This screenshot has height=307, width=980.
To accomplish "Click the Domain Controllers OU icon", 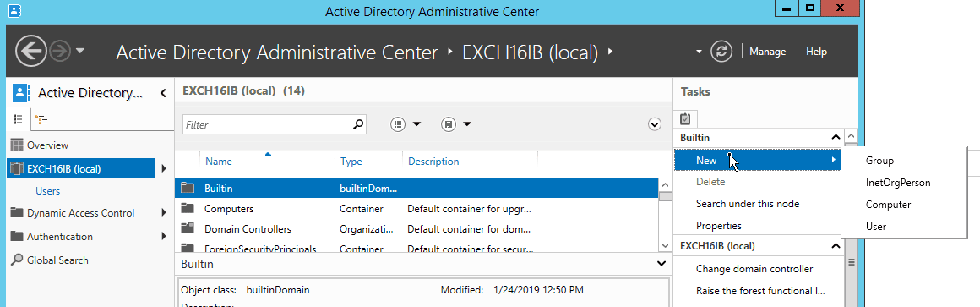I will point(188,228).
